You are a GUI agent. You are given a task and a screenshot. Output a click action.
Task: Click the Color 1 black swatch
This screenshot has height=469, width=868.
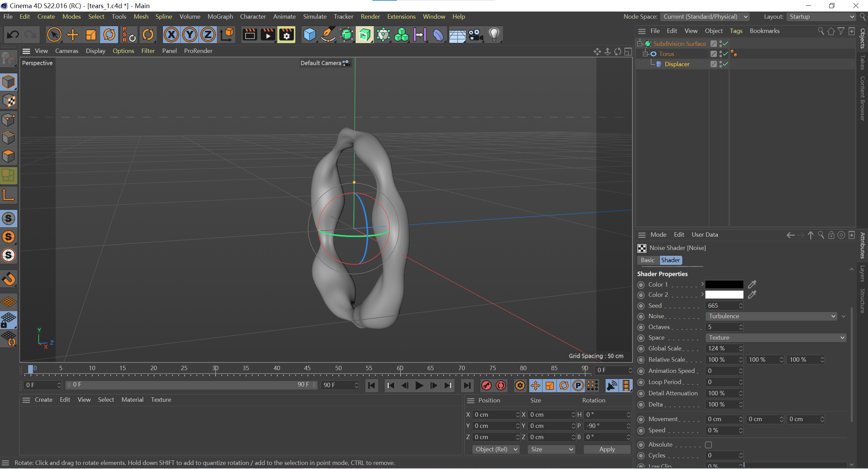724,284
